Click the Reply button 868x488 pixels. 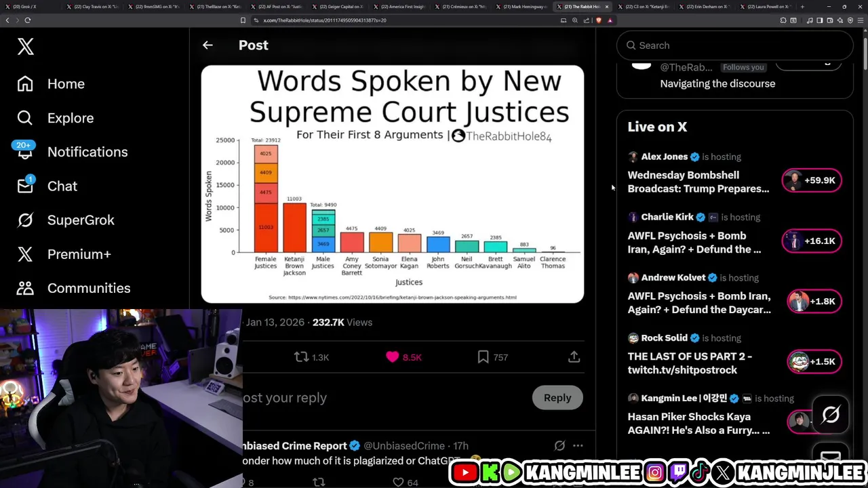pos(557,398)
